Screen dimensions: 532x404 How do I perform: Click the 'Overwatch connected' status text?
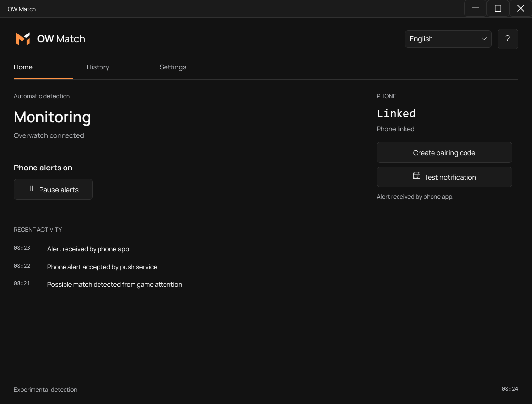tap(49, 135)
